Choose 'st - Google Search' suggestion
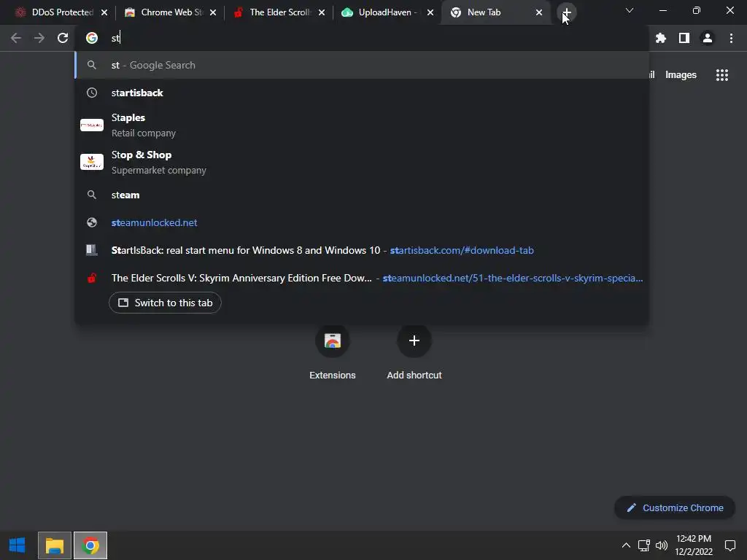Viewport: 747px width, 560px height. [362, 65]
